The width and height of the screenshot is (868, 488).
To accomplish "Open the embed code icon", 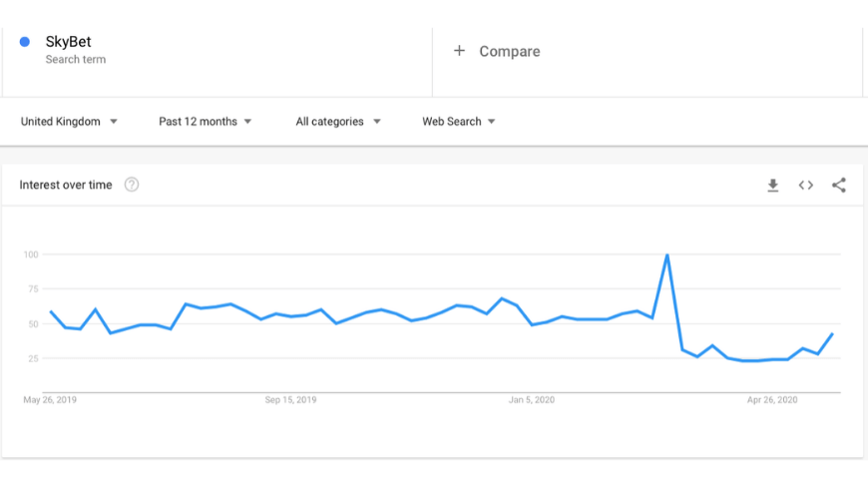I will pos(805,185).
